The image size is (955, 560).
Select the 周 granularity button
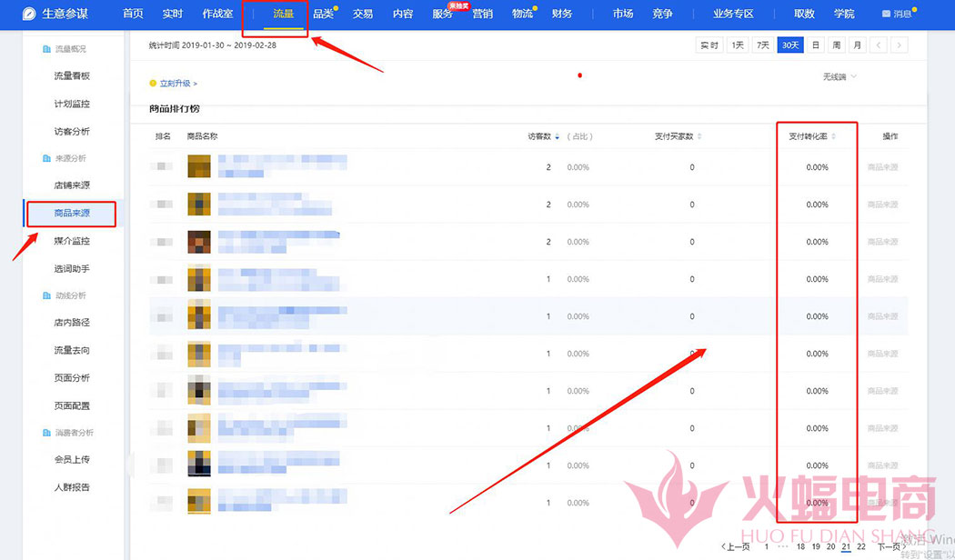pos(836,45)
